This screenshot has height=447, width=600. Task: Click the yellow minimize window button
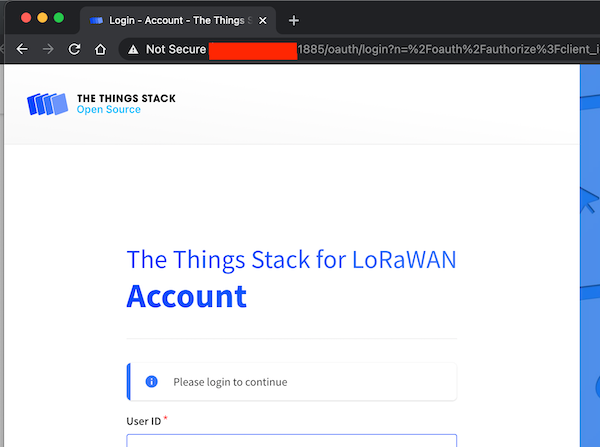pyautogui.click(x=42, y=18)
